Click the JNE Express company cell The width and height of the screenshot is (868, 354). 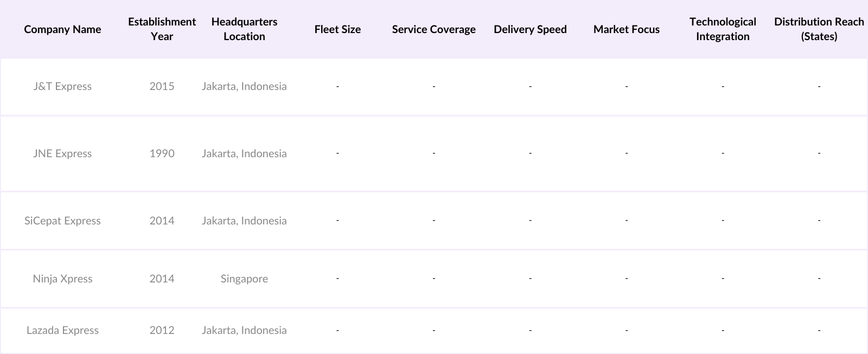pyautogui.click(x=62, y=153)
